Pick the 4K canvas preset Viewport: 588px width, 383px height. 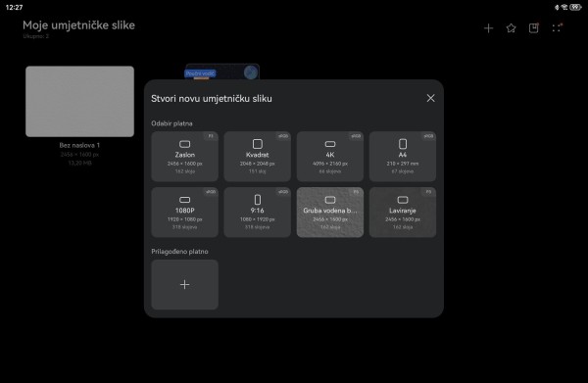tap(330, 157)
